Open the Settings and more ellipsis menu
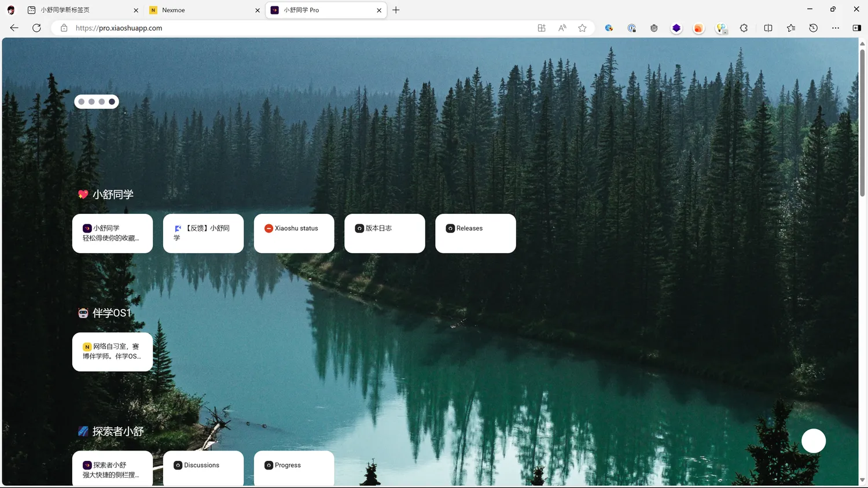This screenshot has width=868, height=488. 835,28
